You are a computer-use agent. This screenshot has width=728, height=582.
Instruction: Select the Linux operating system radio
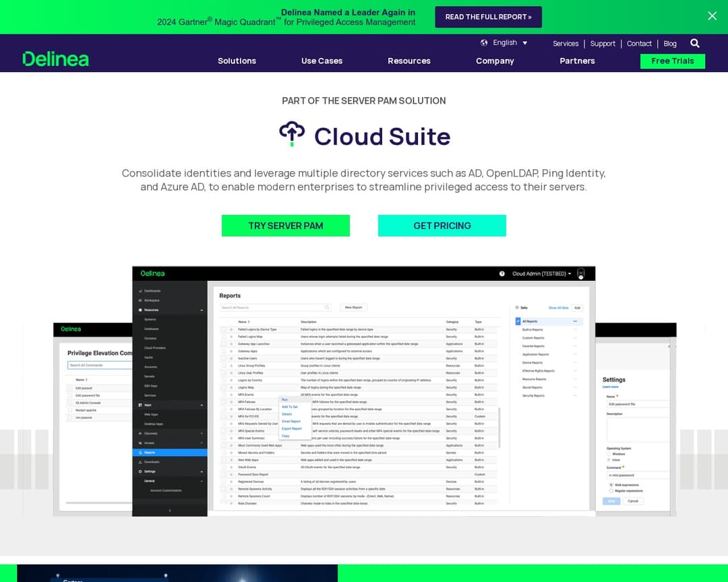(x=609, y=459)
